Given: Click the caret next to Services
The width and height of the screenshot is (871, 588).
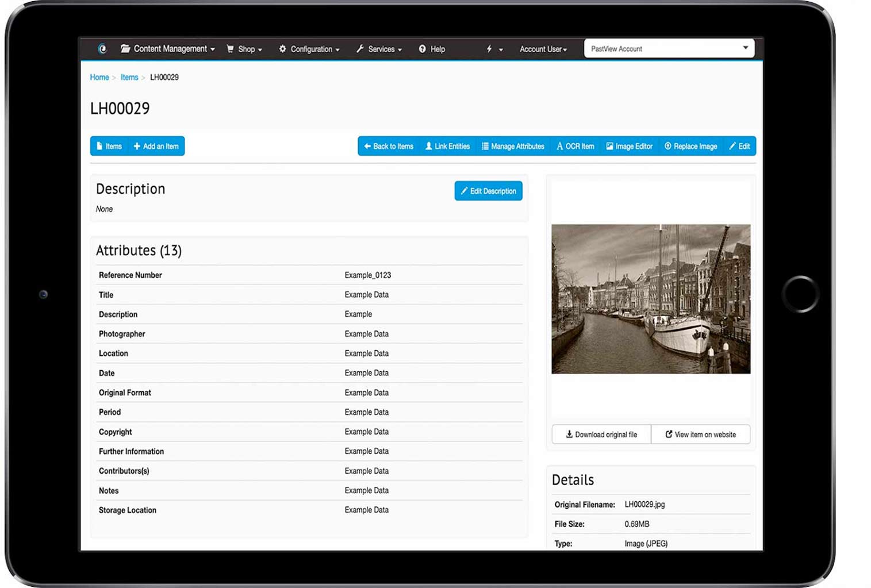Looking at the screenshot, I should [x=400, y=50].
